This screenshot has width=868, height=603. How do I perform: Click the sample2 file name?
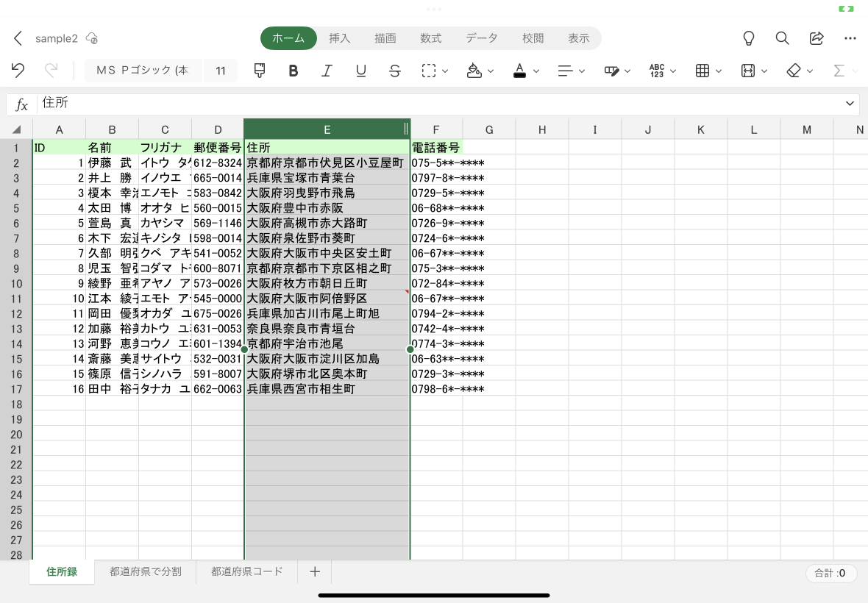click(57, 38)
